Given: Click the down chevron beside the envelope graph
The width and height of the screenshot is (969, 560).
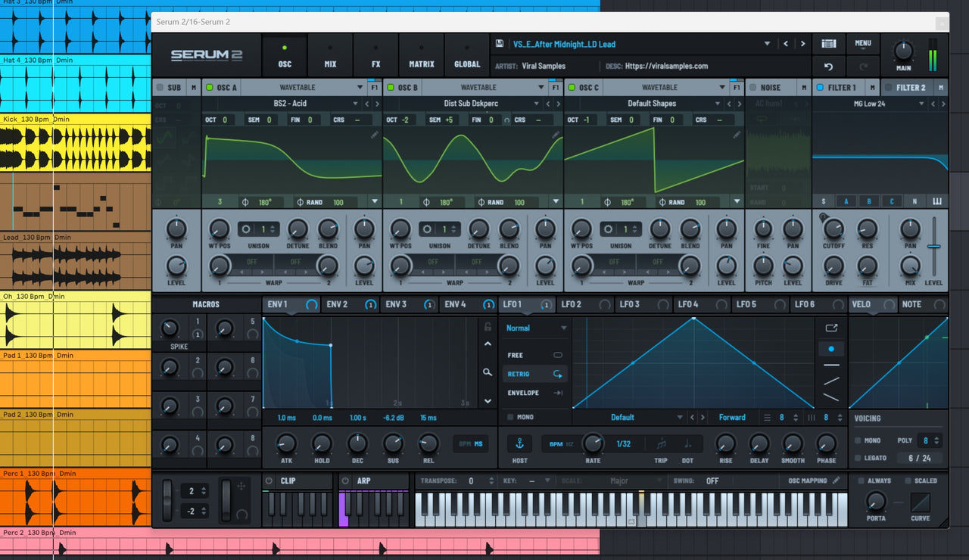Looking at the screenshot, I should click(488, 400).
